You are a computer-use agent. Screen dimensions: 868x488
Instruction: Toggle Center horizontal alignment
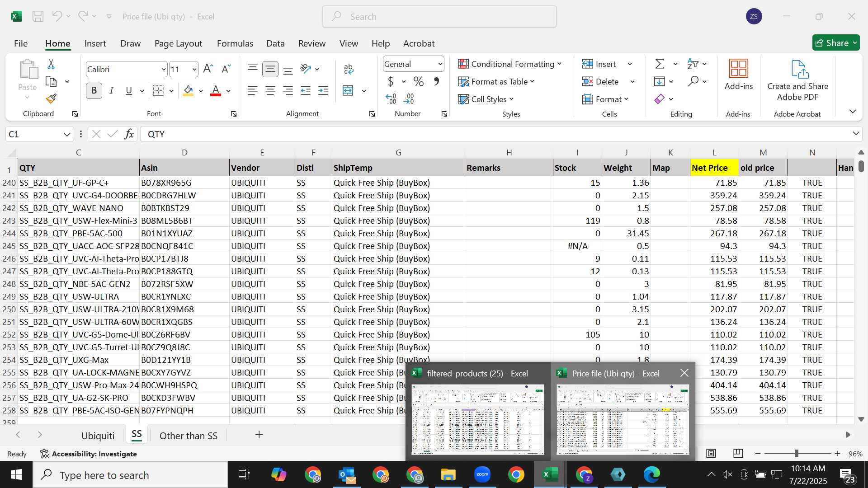(x=270, y=91)
